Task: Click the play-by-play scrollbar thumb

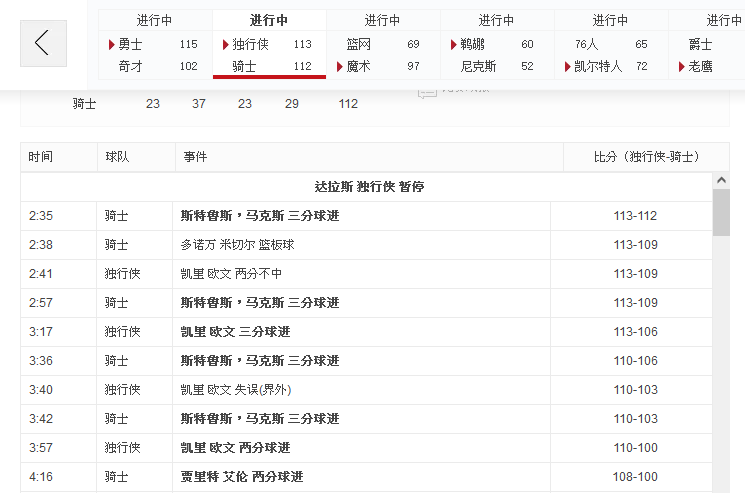Action: 721,212
